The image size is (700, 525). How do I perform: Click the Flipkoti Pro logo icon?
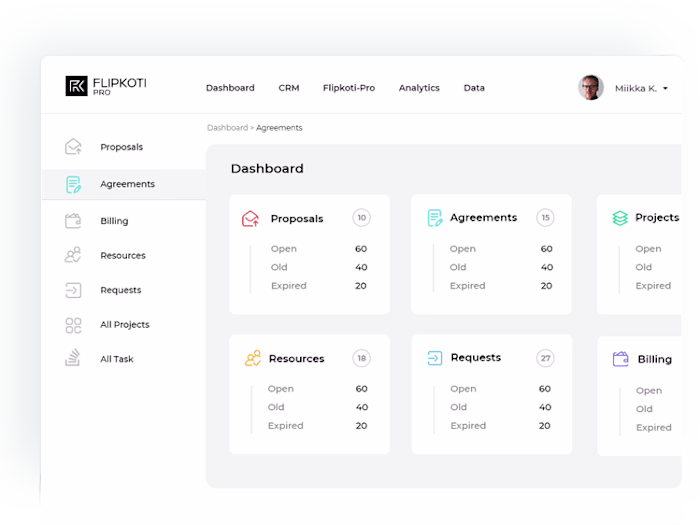(76, 86)
